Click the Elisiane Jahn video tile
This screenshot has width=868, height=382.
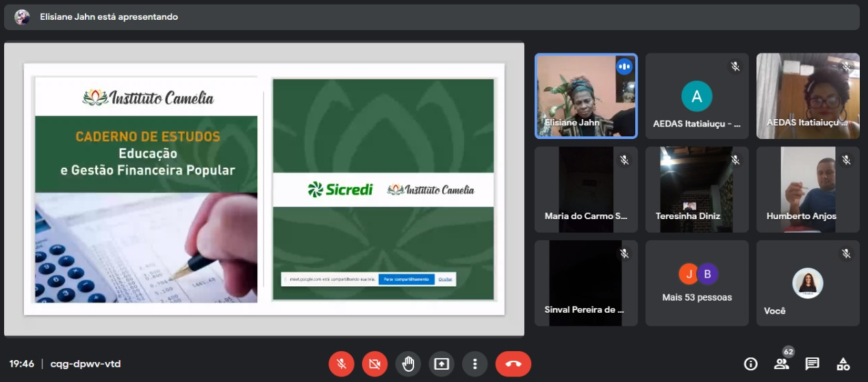pos(586,96)
